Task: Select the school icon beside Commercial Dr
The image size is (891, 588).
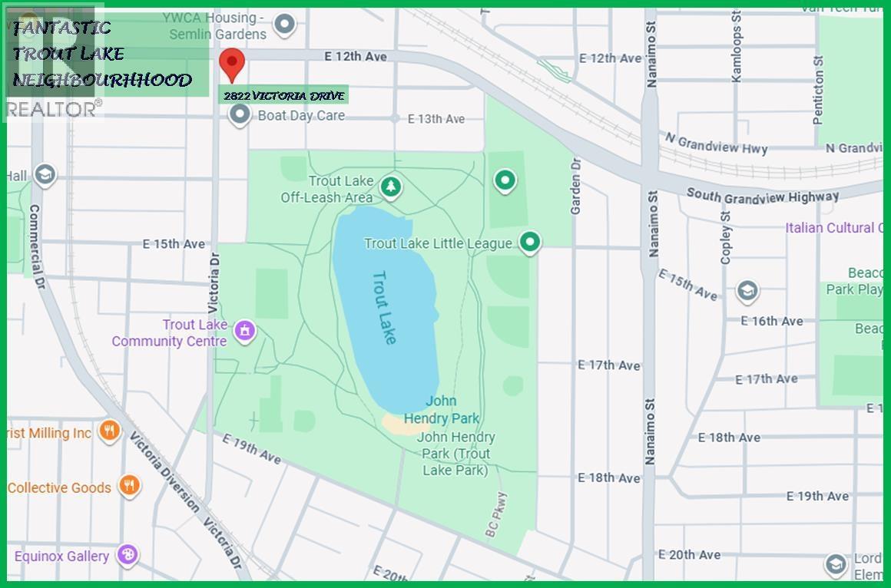Action: point(45,175)
